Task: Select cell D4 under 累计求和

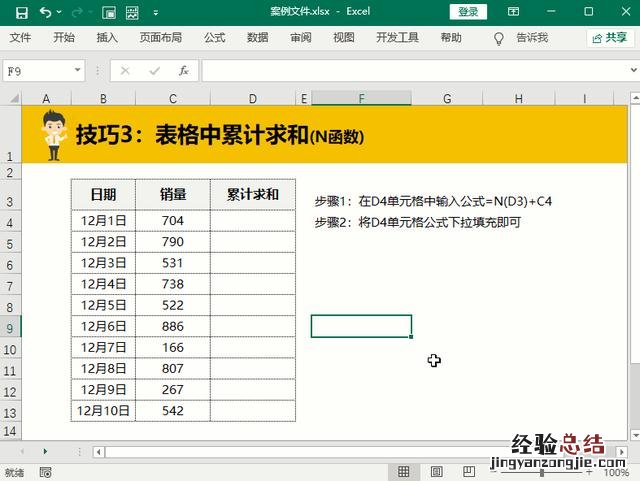Action: (x=252, y=221)
